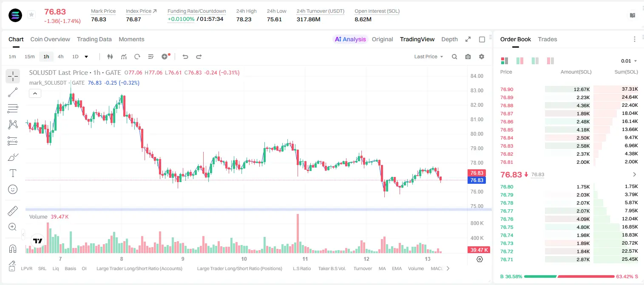Undo the last chart action
This screenshot has width=644, height=285.
(x=185, y=57)
